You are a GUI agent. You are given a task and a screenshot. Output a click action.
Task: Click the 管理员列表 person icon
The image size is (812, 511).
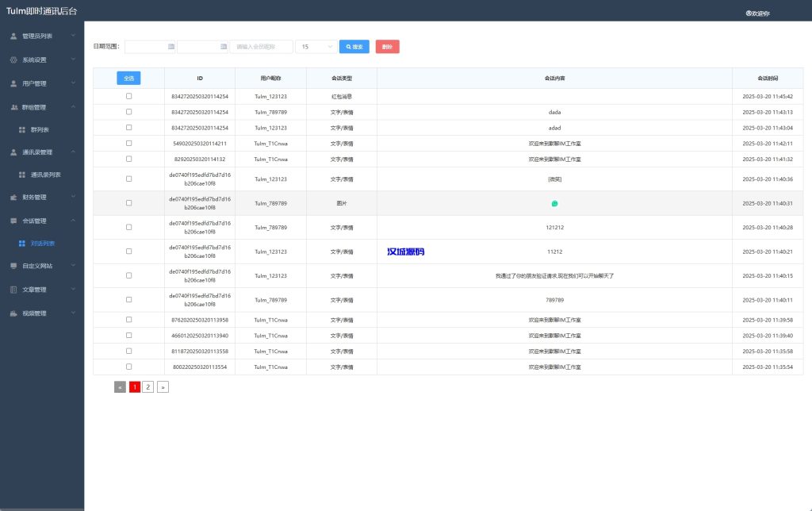[x=13, y=36]
